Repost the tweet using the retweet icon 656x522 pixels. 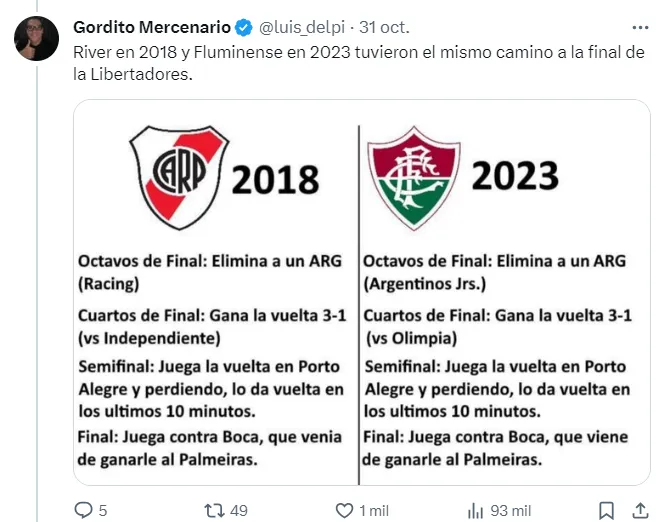[214, 510]
